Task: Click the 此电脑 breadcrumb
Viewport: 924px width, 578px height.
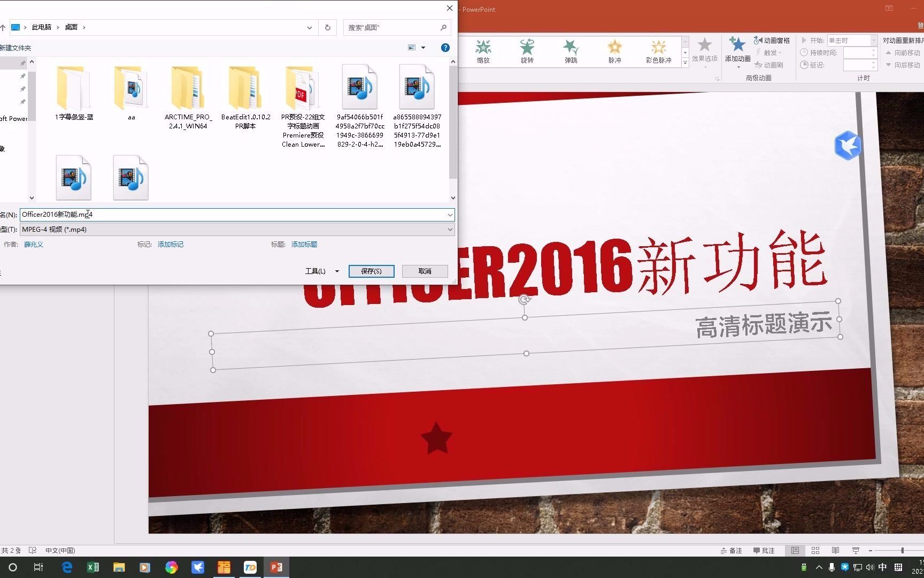Action: tap(41, 27)
